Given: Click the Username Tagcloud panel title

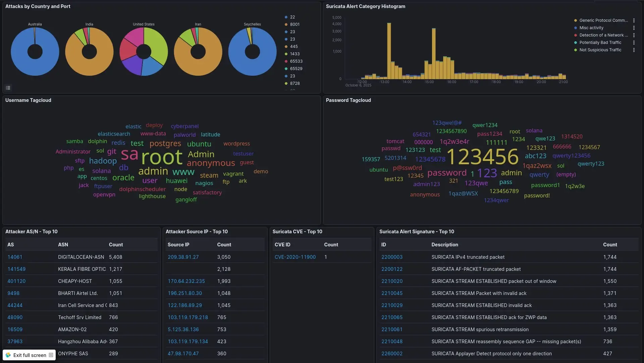Looking at the screenshot, I should [x=29, y=100].
